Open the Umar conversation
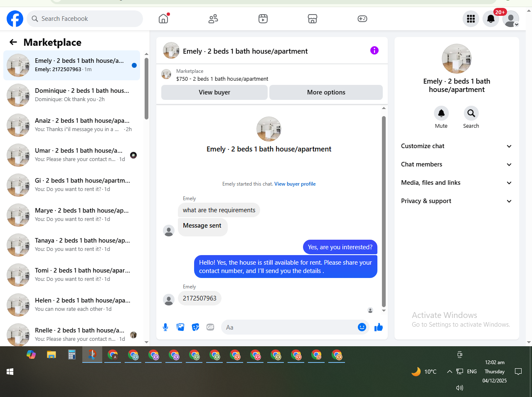This screenshot has height=397, width=532. [x=71, y=155]
